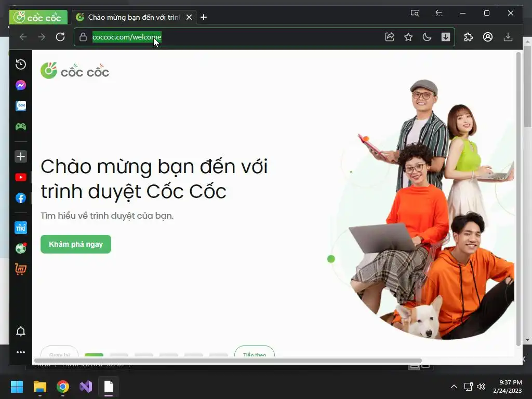The width and height of the screenshot is (532, 399).
Task: Click the list-arrow icon beside tab search
Action: tap(439, 13)
